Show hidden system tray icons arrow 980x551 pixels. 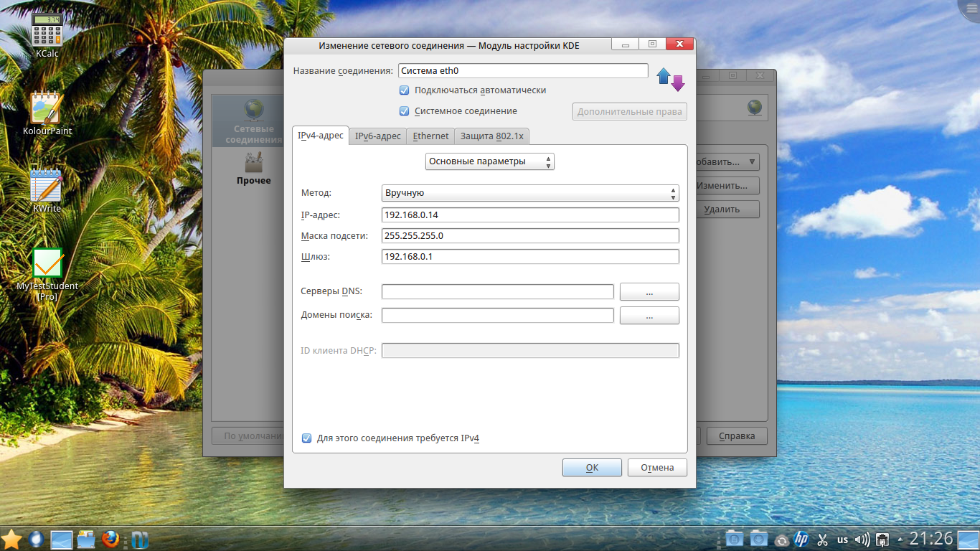pos(900,540)
